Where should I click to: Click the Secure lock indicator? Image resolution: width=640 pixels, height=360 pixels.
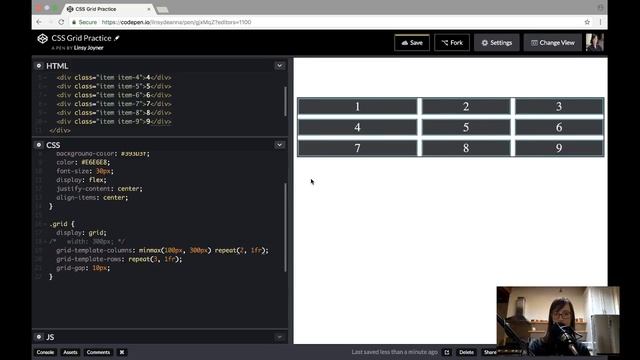click(84, 22)
